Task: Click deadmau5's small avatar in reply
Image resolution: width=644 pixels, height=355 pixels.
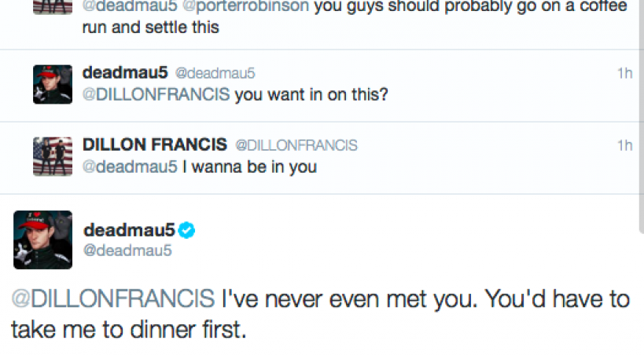Action: point(53,84)
